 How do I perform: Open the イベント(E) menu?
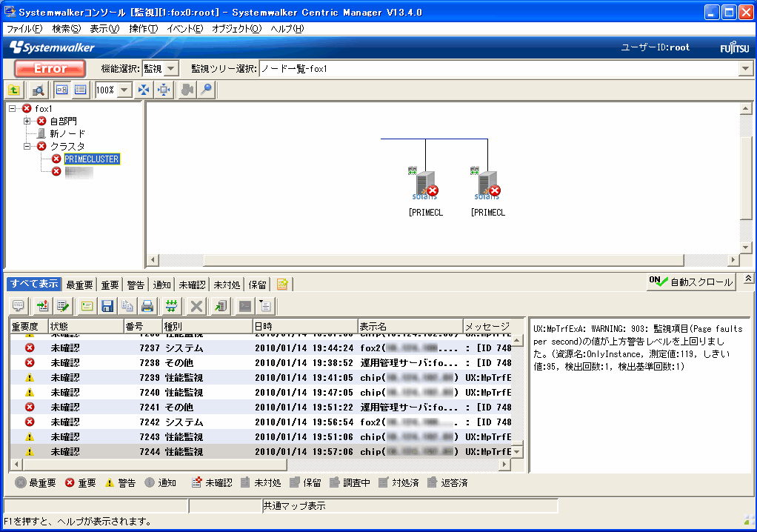(x=185, y=28)
